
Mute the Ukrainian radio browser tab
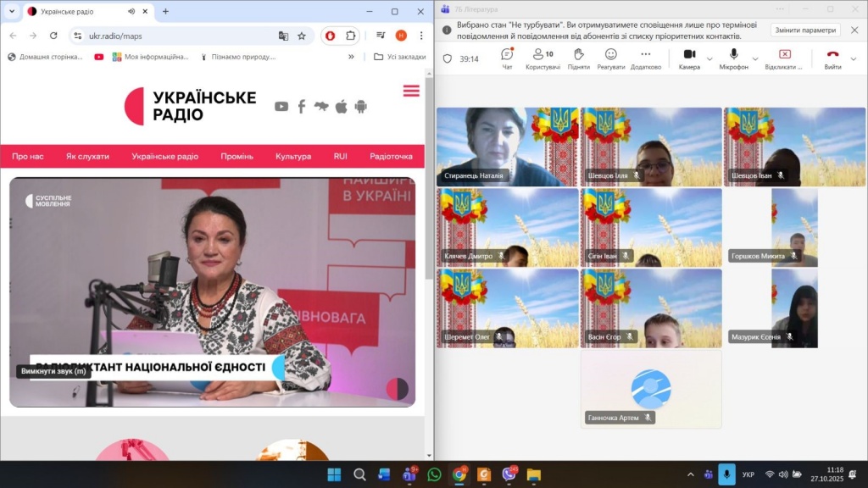click(x=131, y=11)
